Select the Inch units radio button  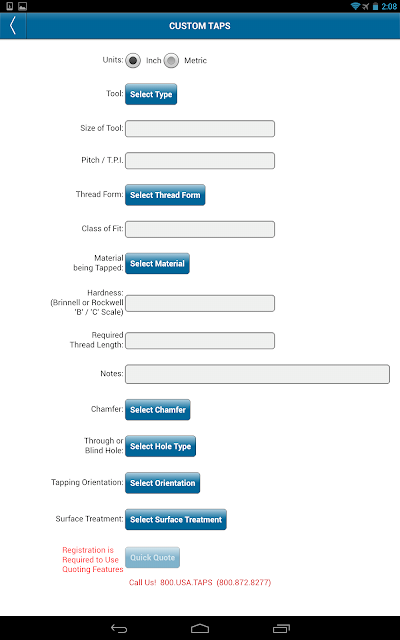(x=133, y=61)
